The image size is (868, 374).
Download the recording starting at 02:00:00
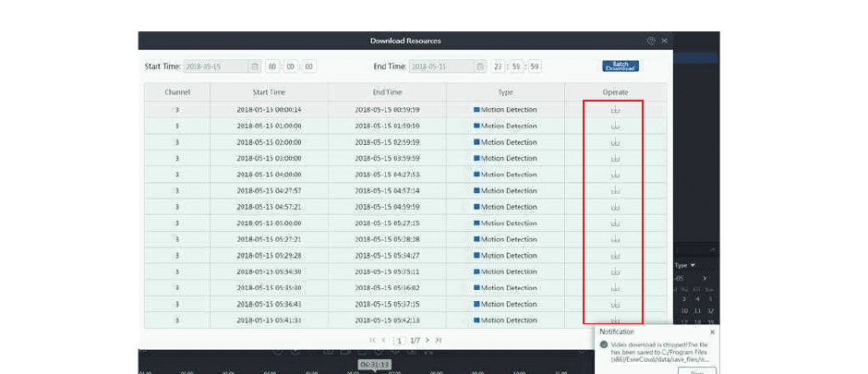[x=615, y=142]
